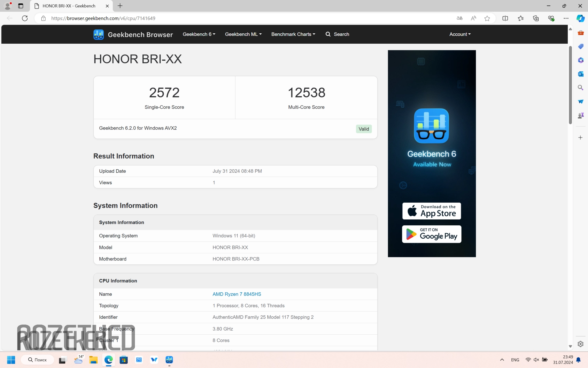Open Read Aloud icon in address bar

[x=473, y=18]
